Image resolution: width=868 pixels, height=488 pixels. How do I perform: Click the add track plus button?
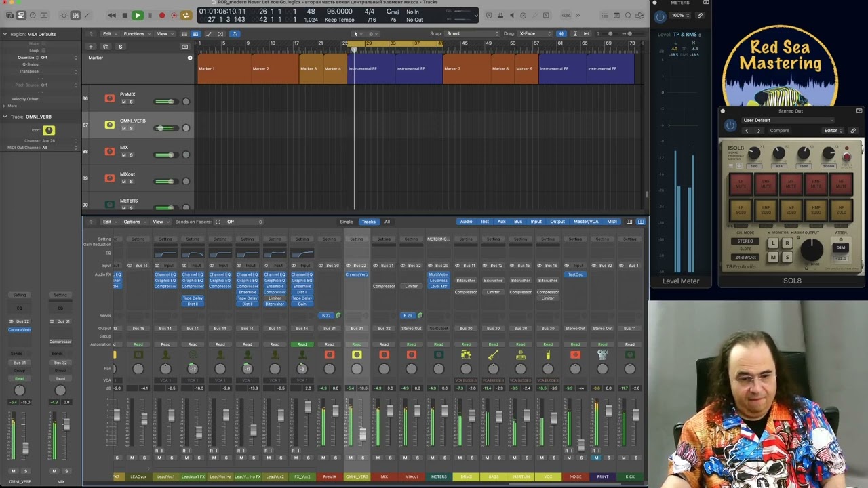click(91, 47)
